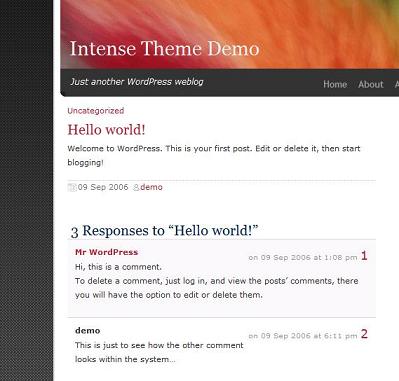Screen dimensions: 399x381
Task: Open the Hello world! post title
Action: click(x=106, y=130)
